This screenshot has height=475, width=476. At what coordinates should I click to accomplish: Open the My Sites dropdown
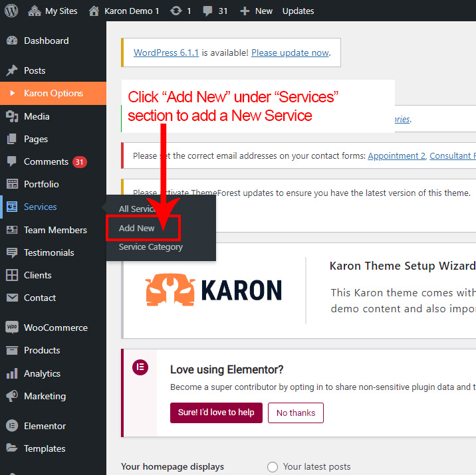(x=53, y=11)
